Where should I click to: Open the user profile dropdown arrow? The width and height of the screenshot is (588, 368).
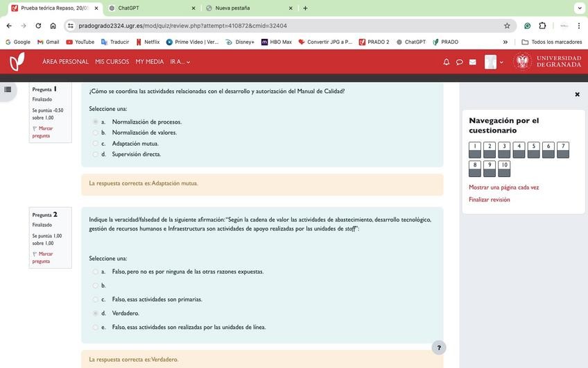tap(501, 62)
